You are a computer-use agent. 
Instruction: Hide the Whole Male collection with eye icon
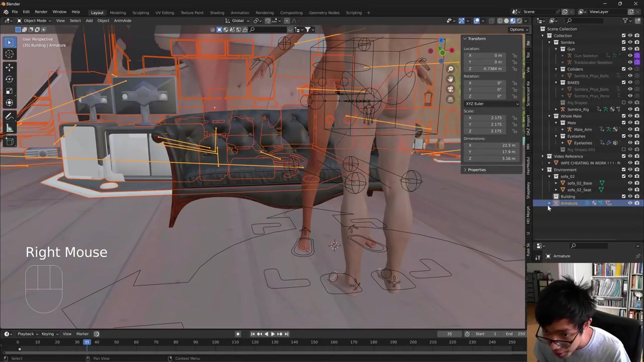pos(630,116)
